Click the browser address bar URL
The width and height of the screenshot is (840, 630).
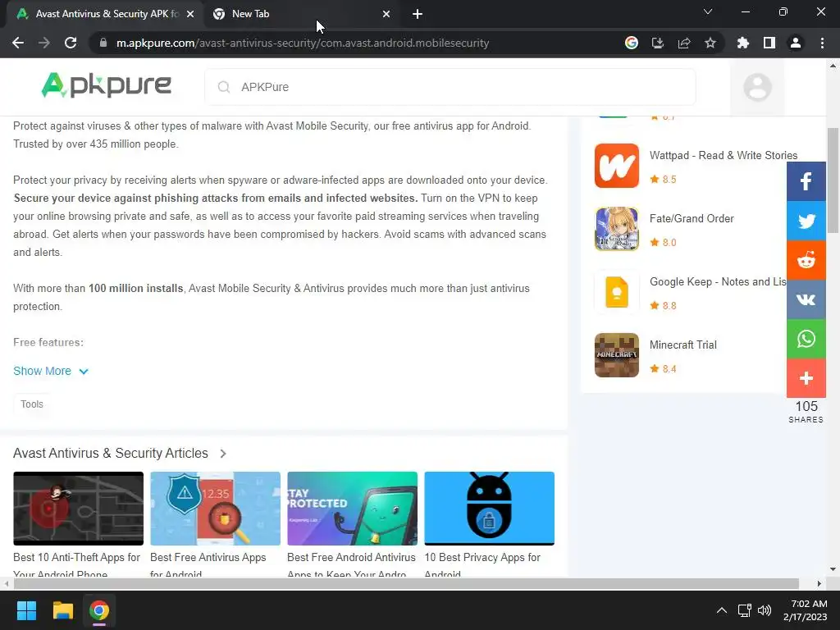pos(303,43)
